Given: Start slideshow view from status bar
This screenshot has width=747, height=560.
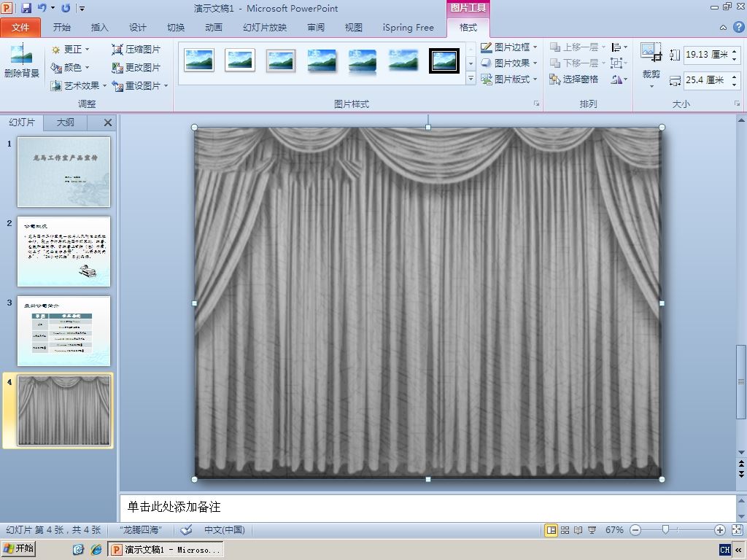Looking at the screenshot, I should pos(592,530).
